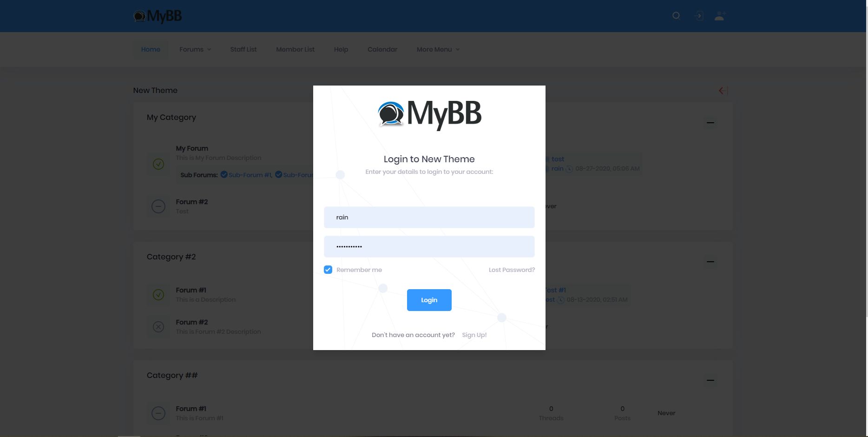The height and width of the screenshot is (437, 868).
Task: Open the Staff List page
Action: tap(243, 49)
